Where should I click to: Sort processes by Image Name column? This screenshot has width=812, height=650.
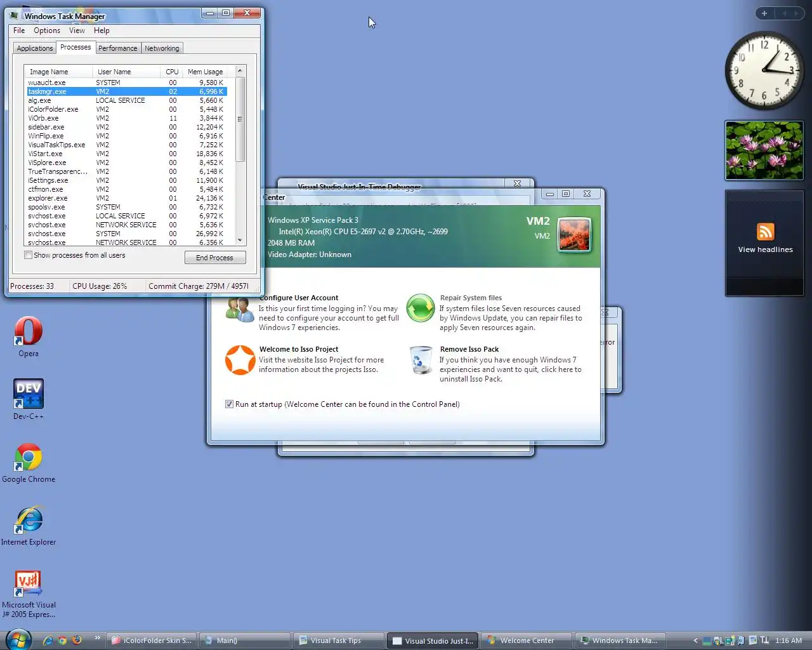pyautogui.click(x=58, y=72)
